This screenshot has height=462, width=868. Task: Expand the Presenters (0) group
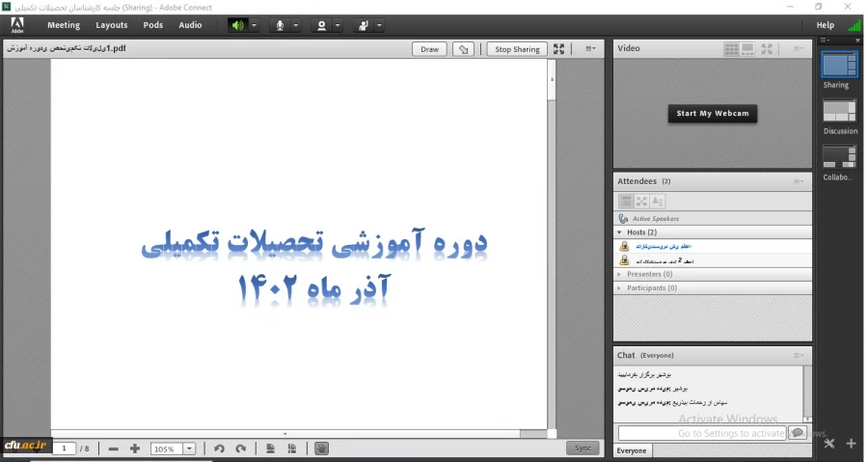point(620,274)
